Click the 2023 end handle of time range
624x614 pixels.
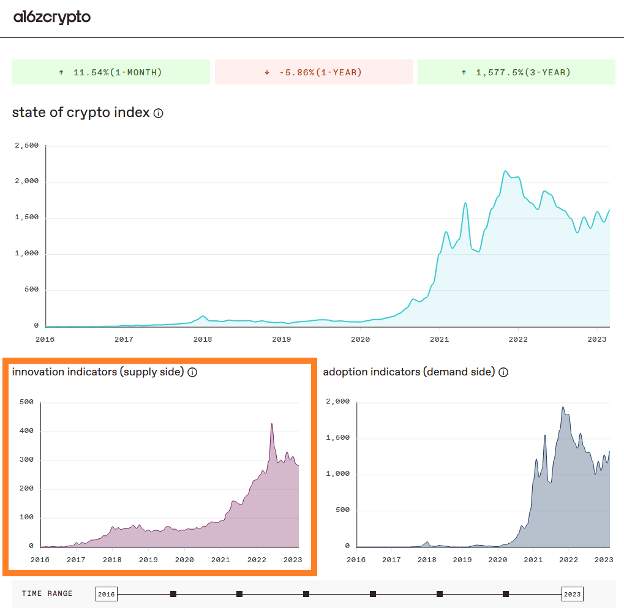[x=571, y=594]
